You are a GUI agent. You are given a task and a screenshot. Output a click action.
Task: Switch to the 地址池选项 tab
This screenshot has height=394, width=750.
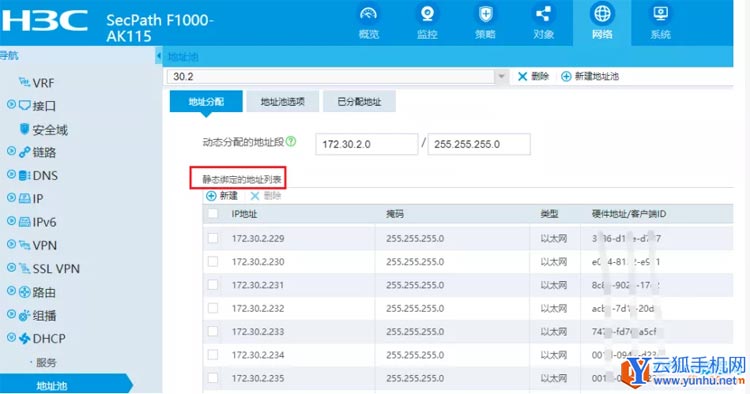283,101
